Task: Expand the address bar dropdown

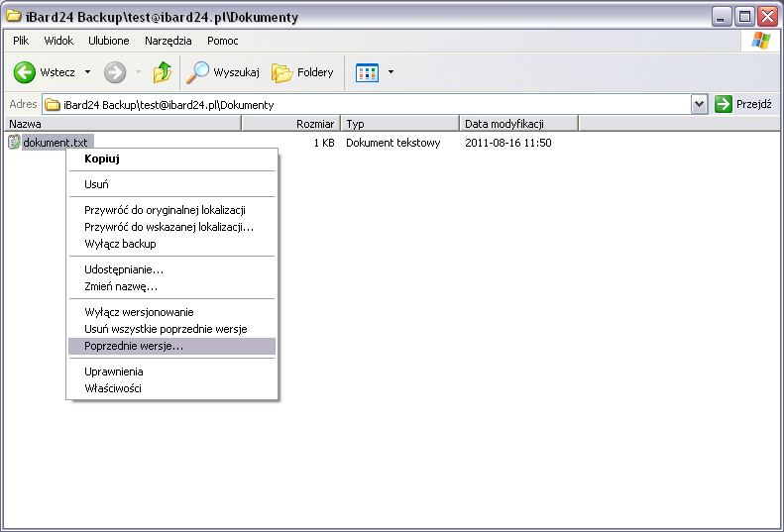Action: click(699, 104)
